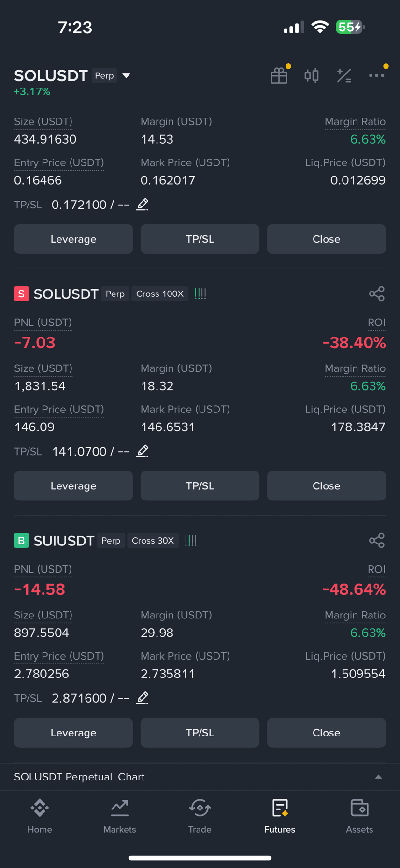Edit TP/SL 2.871600 with pencil icon
This screenshot has height=868, width=400.
[142, 698]
